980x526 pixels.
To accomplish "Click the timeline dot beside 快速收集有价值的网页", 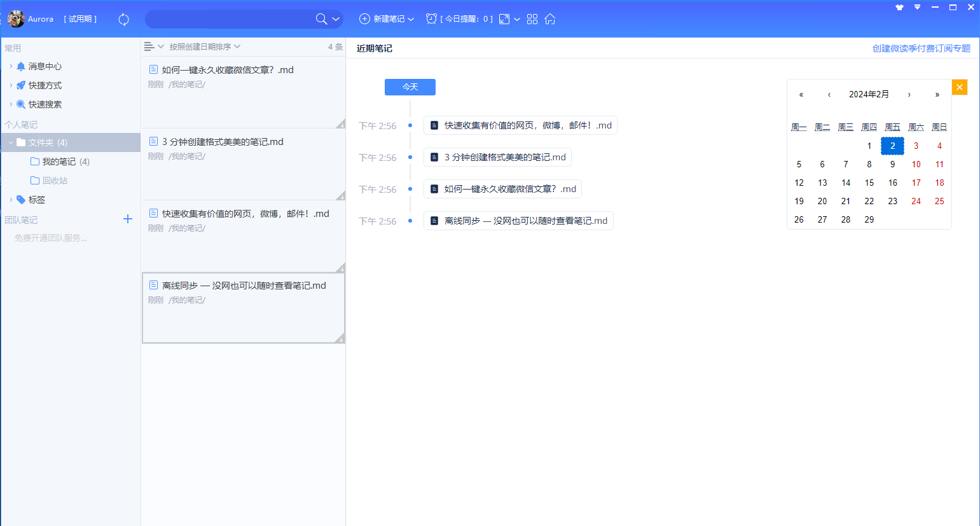I will 410,125.
